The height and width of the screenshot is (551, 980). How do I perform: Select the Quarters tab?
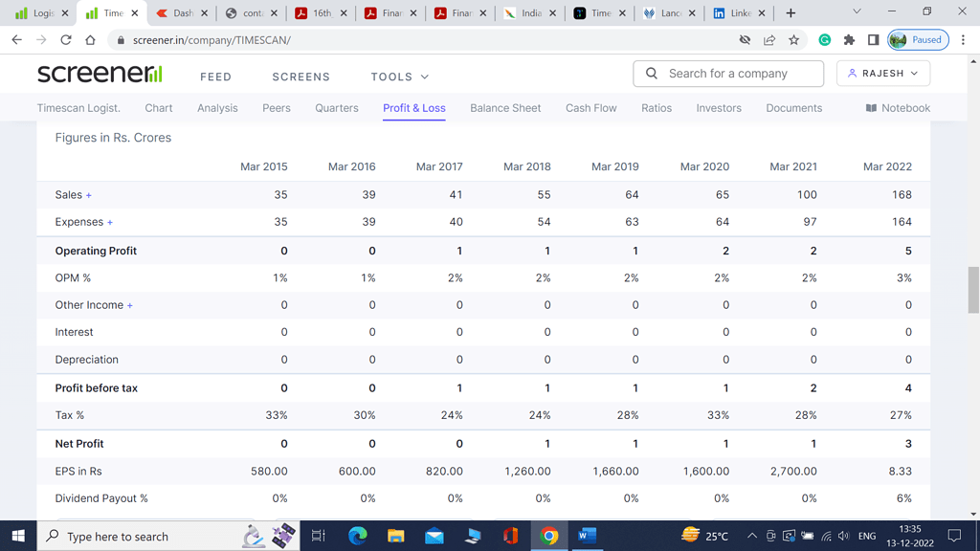click(x=336, y=108)
